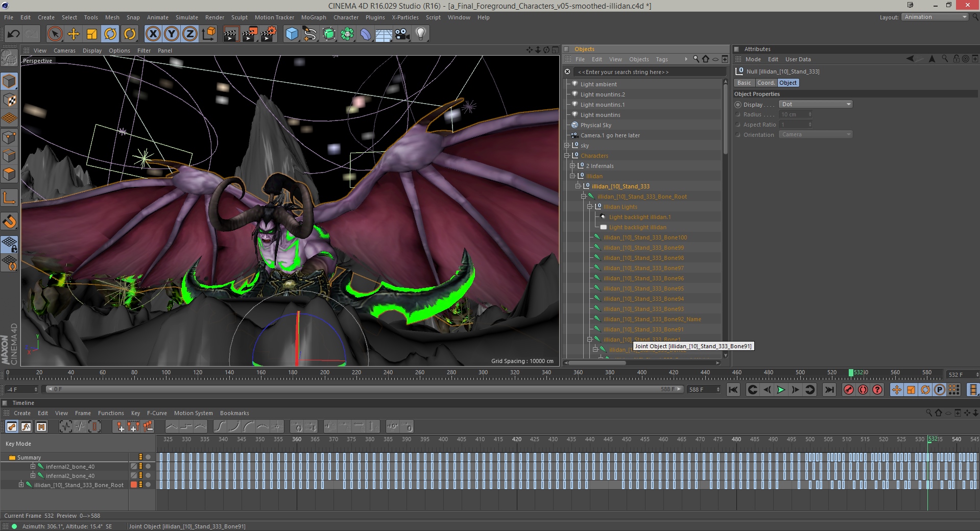Screen dimensions: 980x531
Task: Play the animation forward
Action: coord(781,390)
